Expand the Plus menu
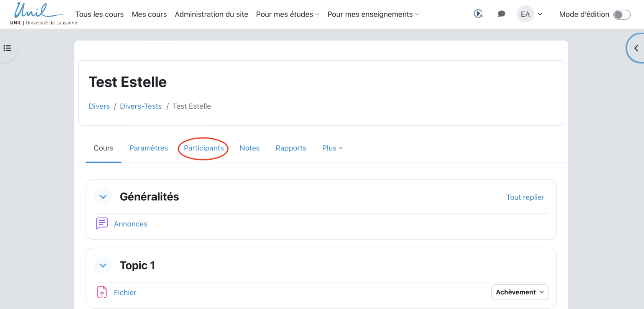This screenshot has height=309, width=644. coord(332,148)
